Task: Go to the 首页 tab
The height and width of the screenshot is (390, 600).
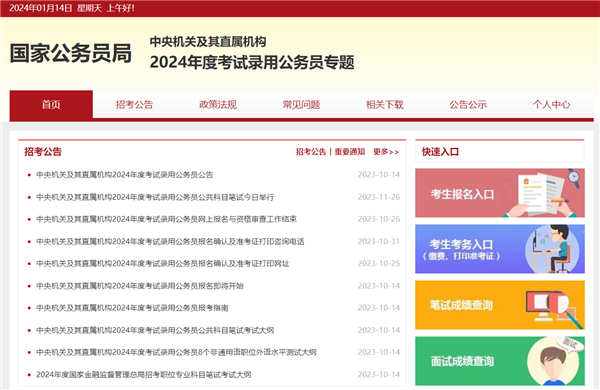Action: click(51, 104)
